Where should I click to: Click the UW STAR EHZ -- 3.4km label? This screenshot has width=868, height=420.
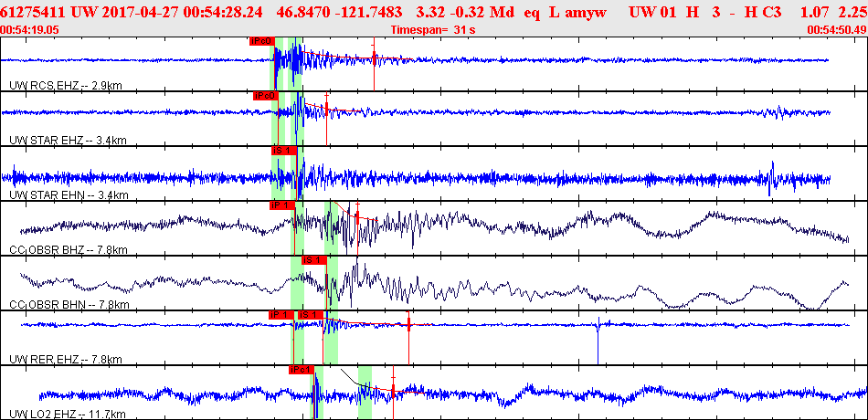pyautogui.click(x=69, y=140)
